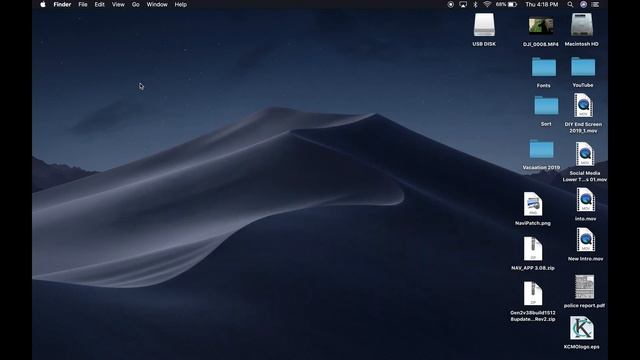Select the Fonts folder
This screenshot has height=360, width=640.
(x=544, y=67)
